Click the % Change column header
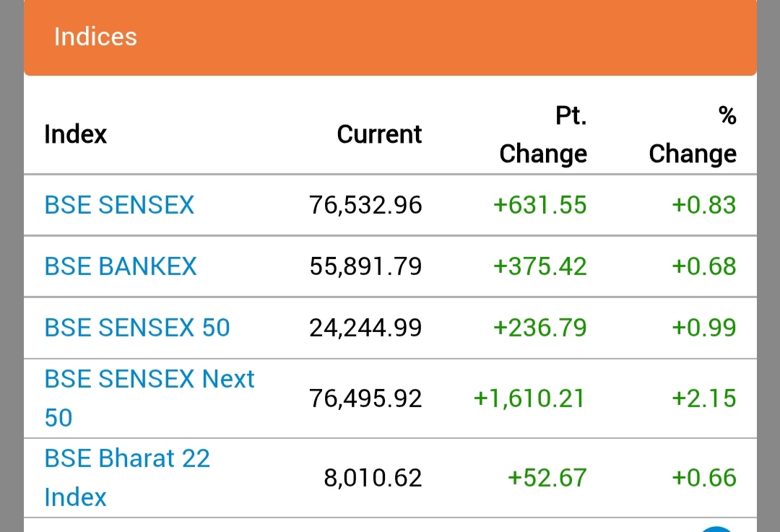 tap(693, 135)
